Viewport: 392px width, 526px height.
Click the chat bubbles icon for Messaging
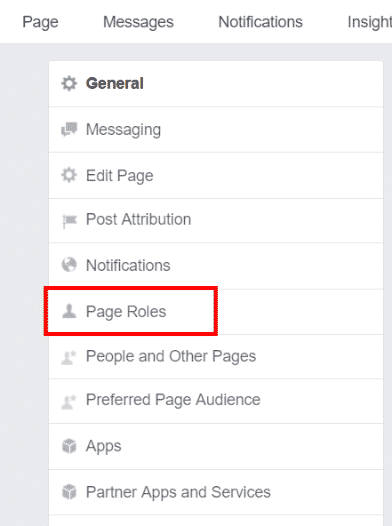[x=69, y=129]
